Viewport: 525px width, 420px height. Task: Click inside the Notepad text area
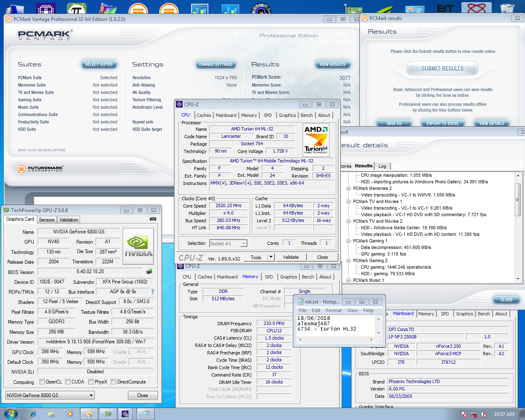(336, 326)
